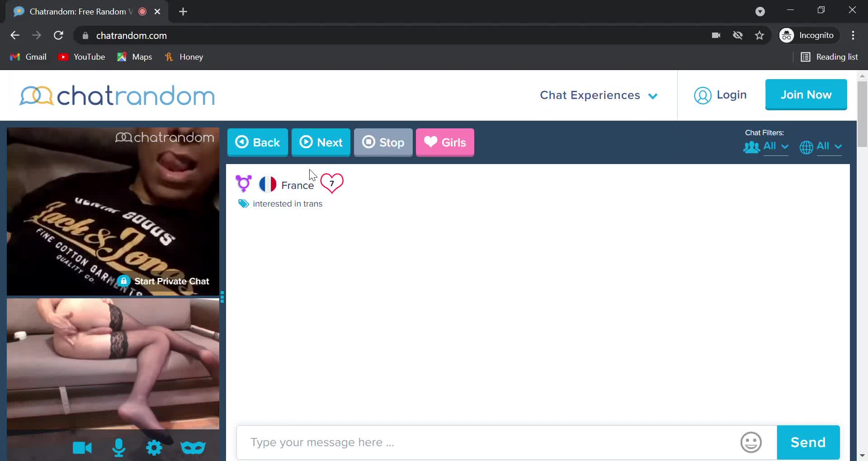868x461 pixels.
Task: Toggle the webcam camera icon
Action: (82, 447)
